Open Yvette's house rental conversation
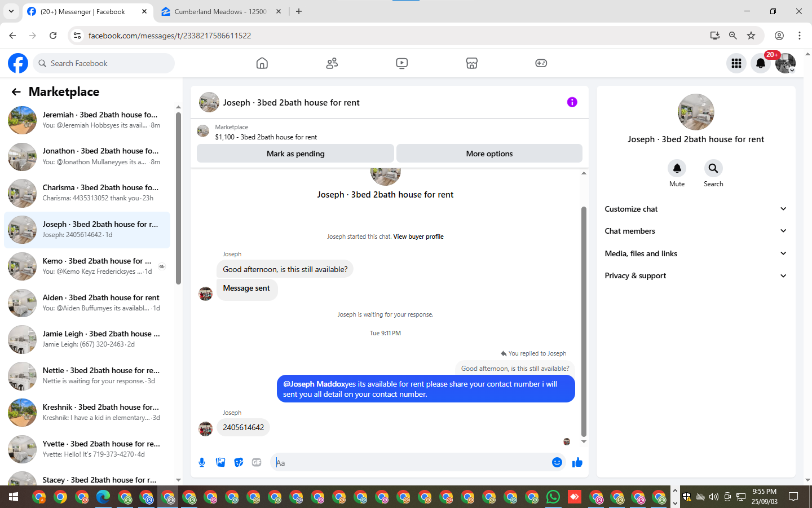This screenshot has height=508, width=812. click(x=87, y=449)
